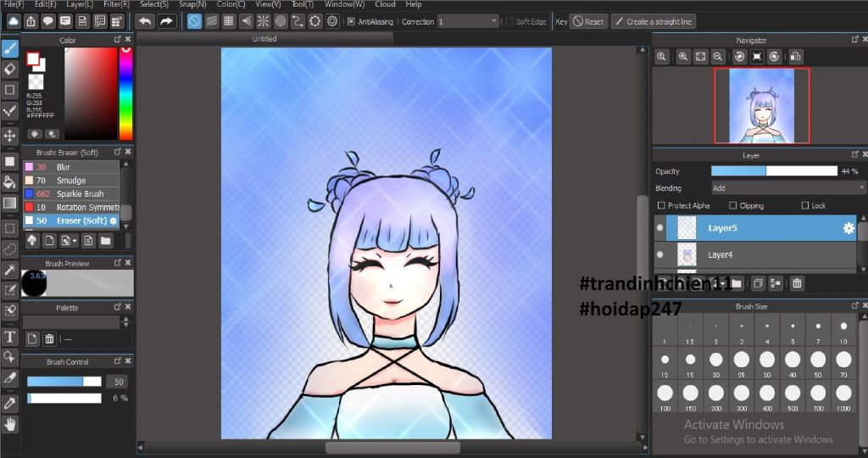Viewport: 868px width, 458px height.
Task: Open the Palette selection dropdown
Action: tap(71, 321)
